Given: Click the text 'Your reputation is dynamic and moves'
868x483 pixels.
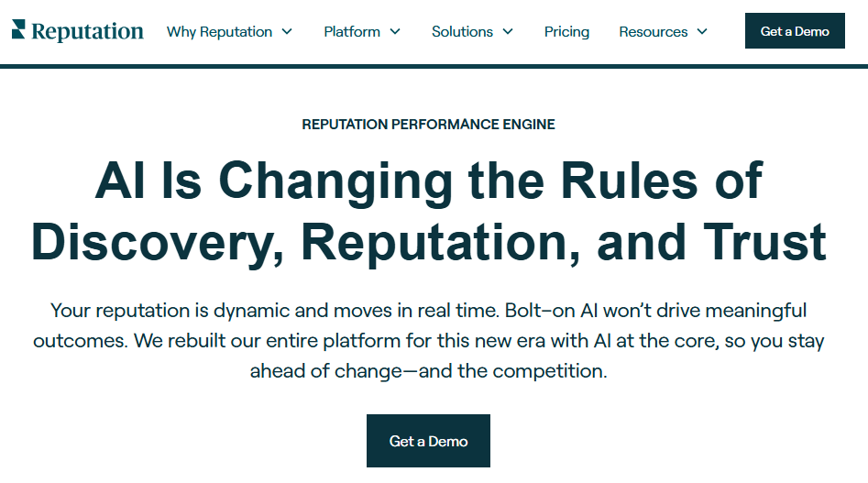Looking at the screenshot, I should (221, 311).
